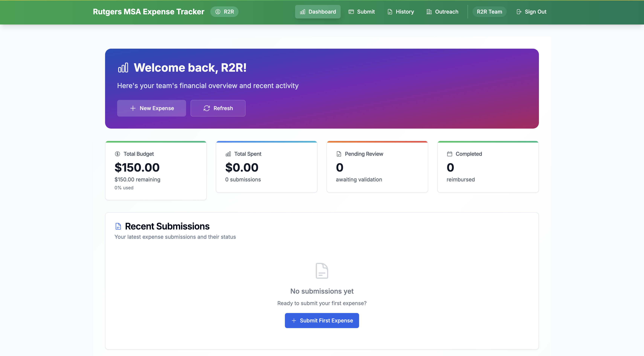Screen dimensions: 644x356
Task: Click the financial overview subtitle text
Action: coord(208,86)
